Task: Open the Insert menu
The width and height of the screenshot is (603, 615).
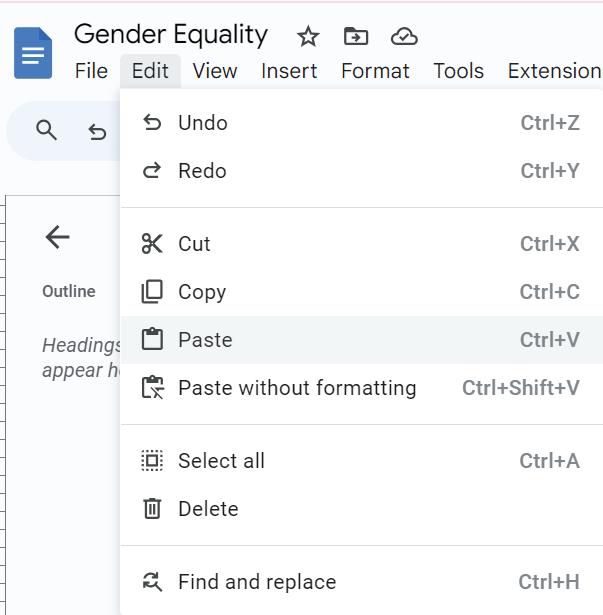Action: click(x=289, y=71)
